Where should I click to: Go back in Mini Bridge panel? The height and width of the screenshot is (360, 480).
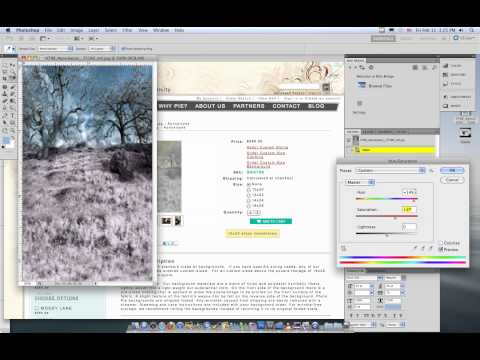tap(350, 68)
